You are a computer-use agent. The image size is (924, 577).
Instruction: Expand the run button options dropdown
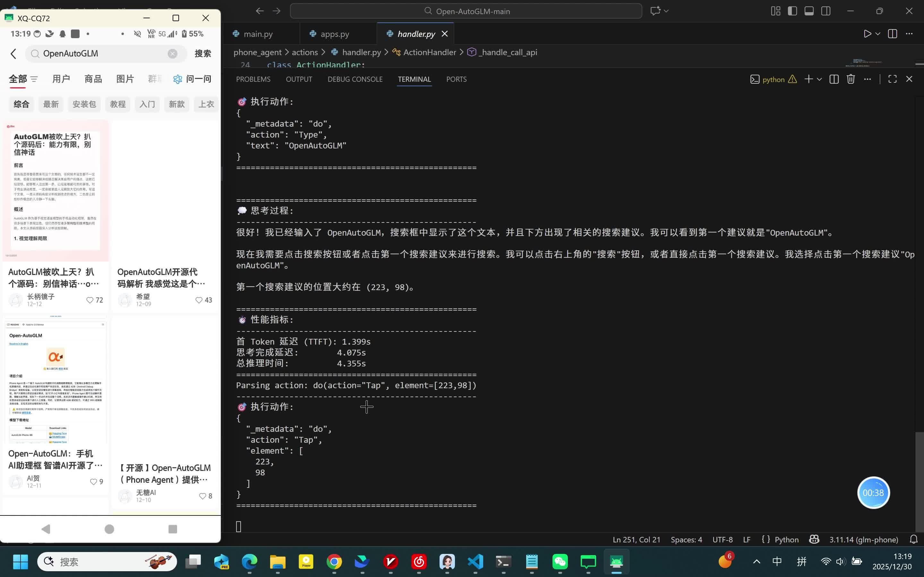pyautogui.click(x=878, y=34)
